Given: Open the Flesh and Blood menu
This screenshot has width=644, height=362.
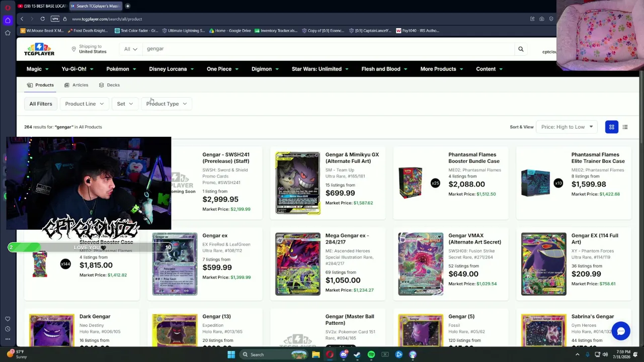Looking at the screenshot, I should (x=384, y=69).
